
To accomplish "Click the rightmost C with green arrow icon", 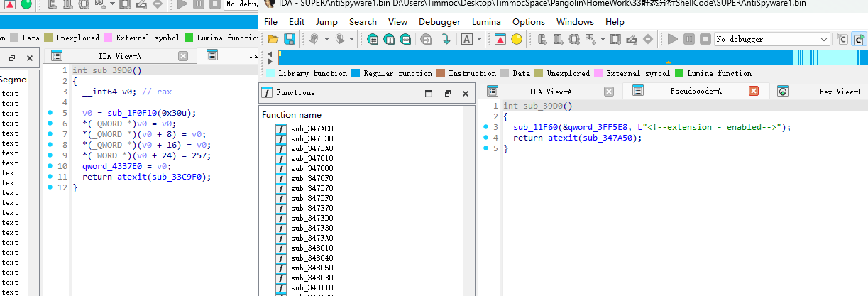I will click(x=859, y=39).
